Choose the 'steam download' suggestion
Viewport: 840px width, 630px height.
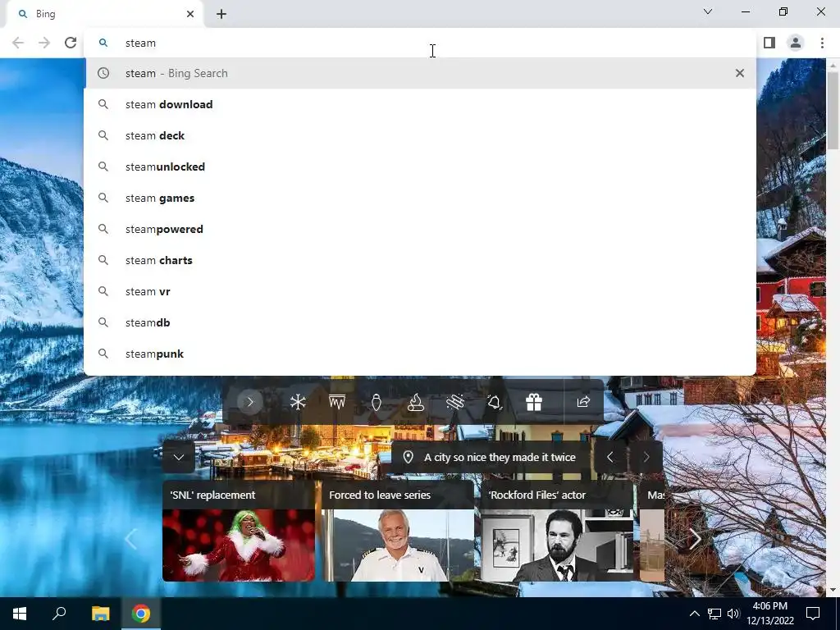coord(420,104)
